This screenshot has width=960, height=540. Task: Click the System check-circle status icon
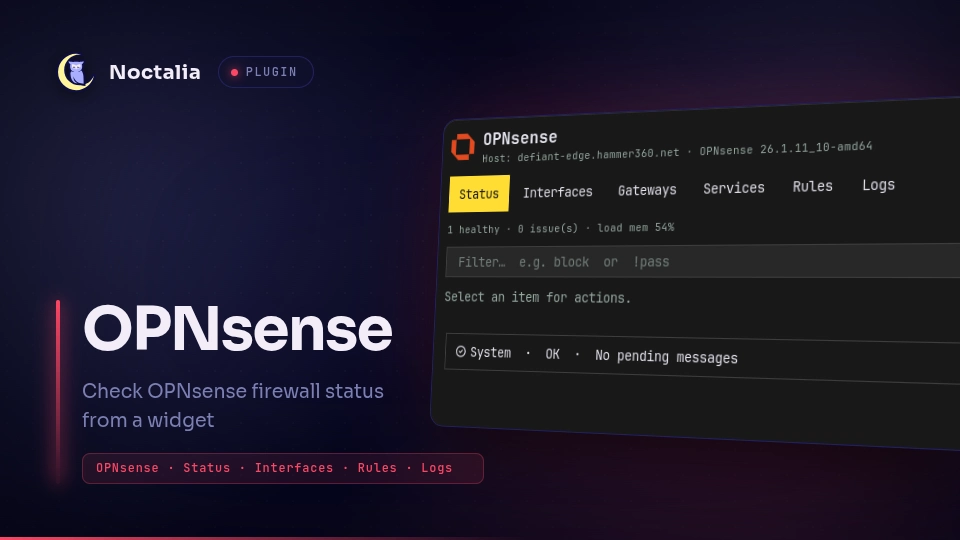coord(460,351)
